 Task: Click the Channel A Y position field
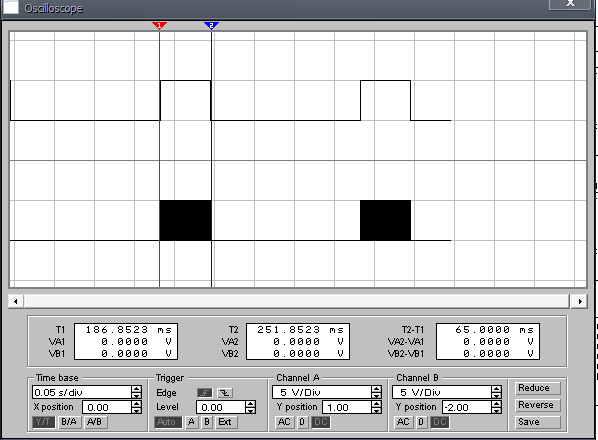click(347, 407)
